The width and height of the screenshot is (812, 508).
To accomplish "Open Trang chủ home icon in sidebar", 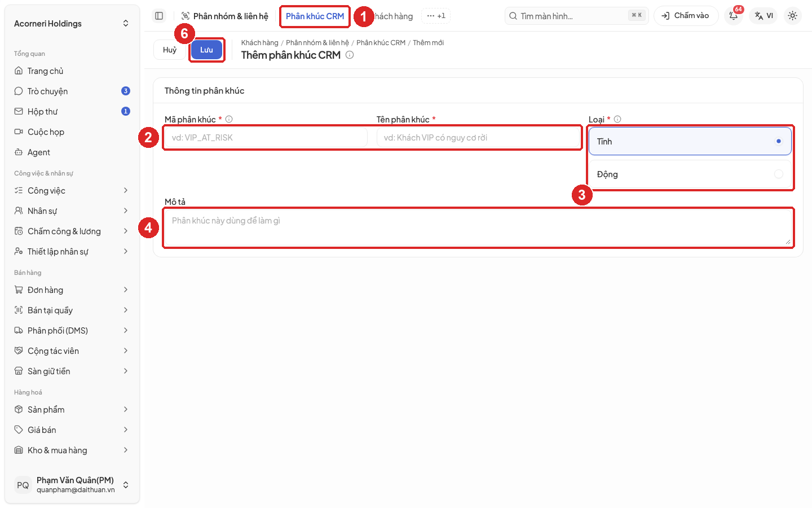I will (x=19, y=71).
